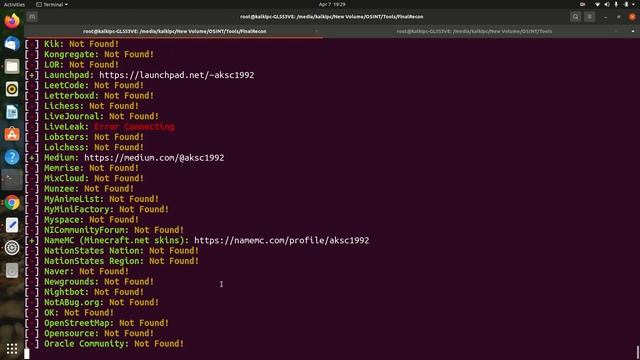
Task: Open the launchpad.net/~aksc1992 link
Action: point(177,75)
